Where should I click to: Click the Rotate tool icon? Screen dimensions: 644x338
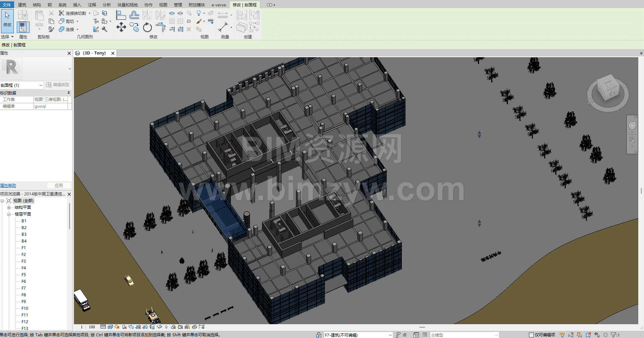tap(147, 27)
